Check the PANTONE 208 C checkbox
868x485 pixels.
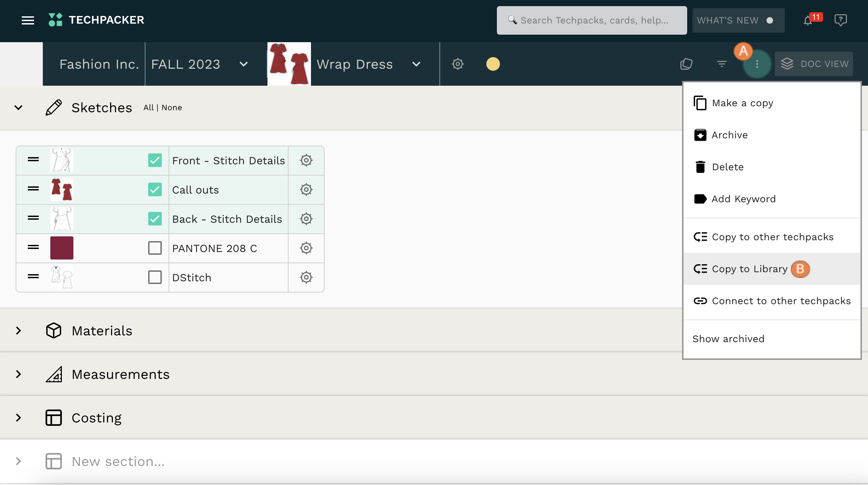[155, 248]
